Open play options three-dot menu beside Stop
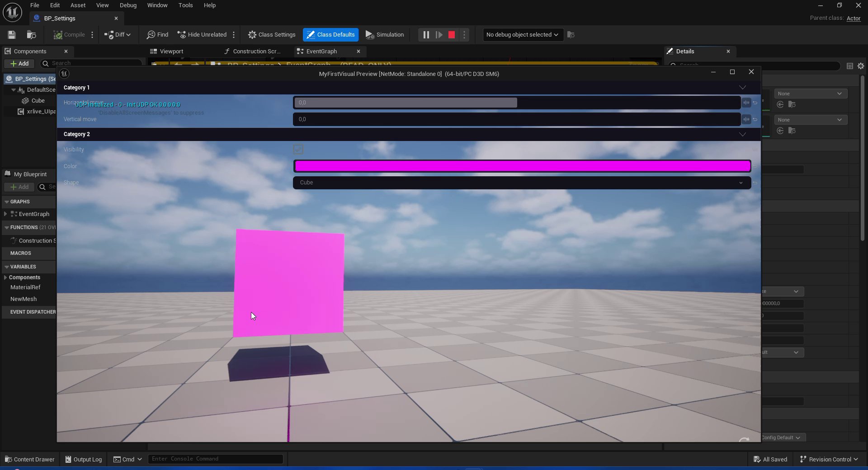Screen dimensions: 868x470 (x=464, y=35)
